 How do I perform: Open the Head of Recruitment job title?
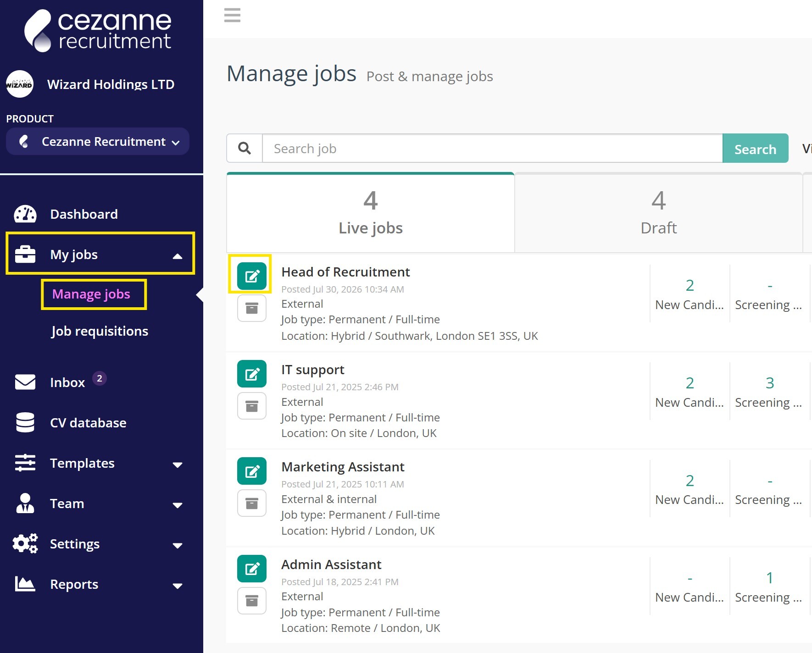[x=345, y=272]
